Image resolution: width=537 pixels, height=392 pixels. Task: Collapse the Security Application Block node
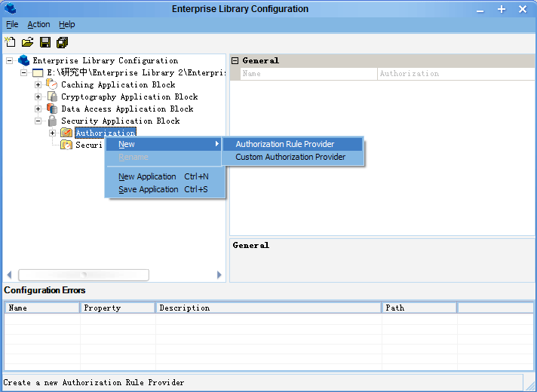(x=38, y=121)
